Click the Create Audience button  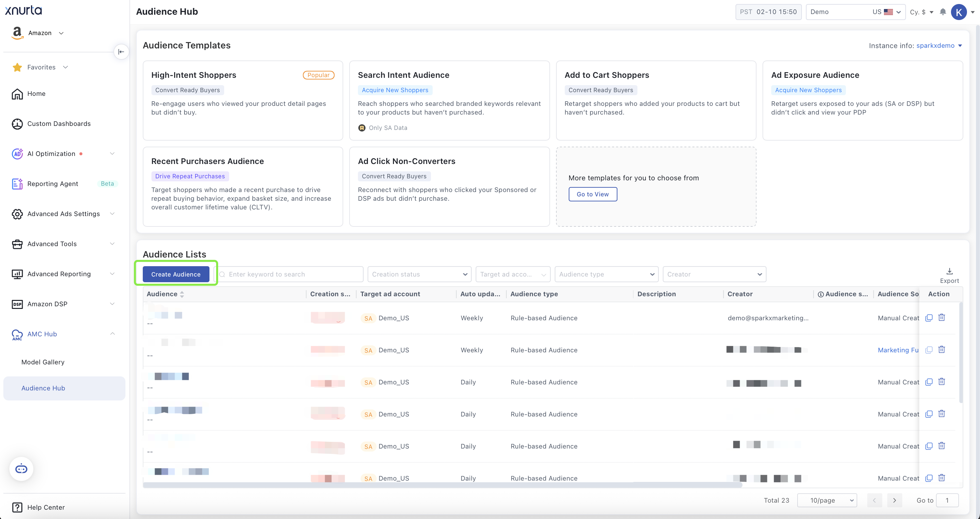tap(175, 274)
